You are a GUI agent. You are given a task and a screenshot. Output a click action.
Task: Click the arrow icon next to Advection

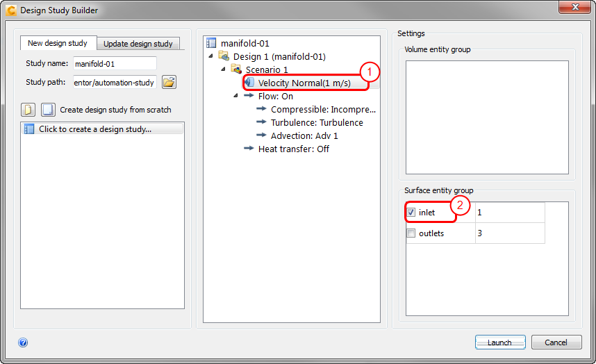pos(261,135)
